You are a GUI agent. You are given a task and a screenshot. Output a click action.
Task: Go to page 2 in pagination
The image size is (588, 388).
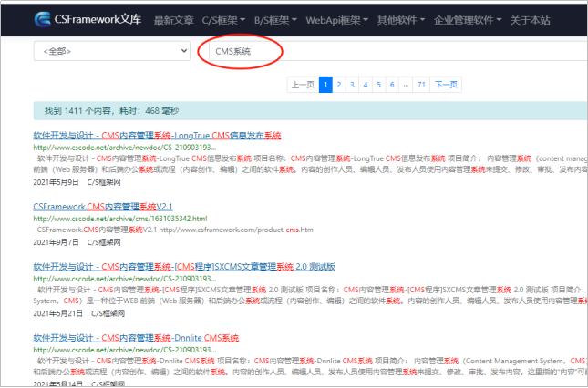[339, 85]
